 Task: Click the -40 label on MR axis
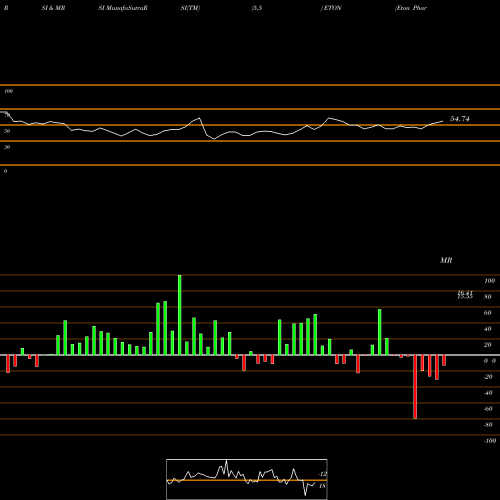488,393
